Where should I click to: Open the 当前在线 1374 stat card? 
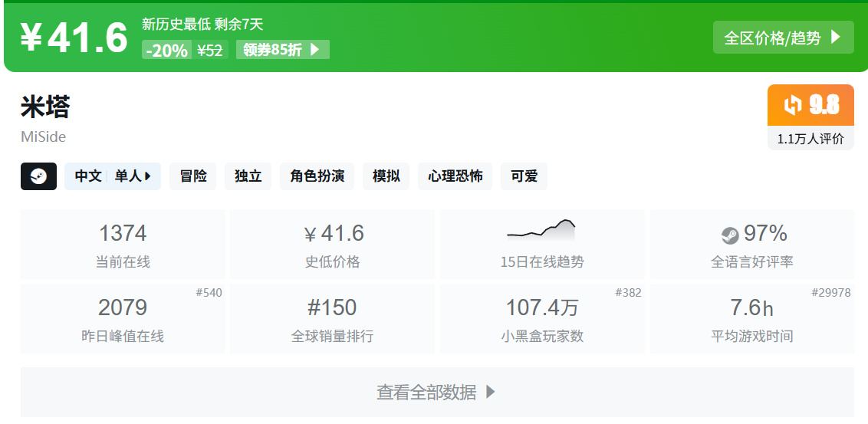point(123,245)
